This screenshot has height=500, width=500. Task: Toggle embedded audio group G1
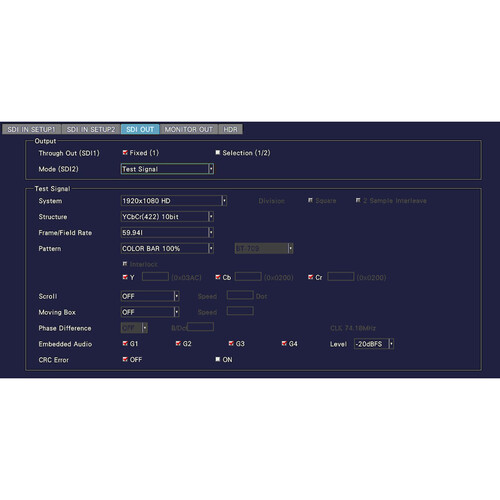pyautogui.click(x=125, y=343)
